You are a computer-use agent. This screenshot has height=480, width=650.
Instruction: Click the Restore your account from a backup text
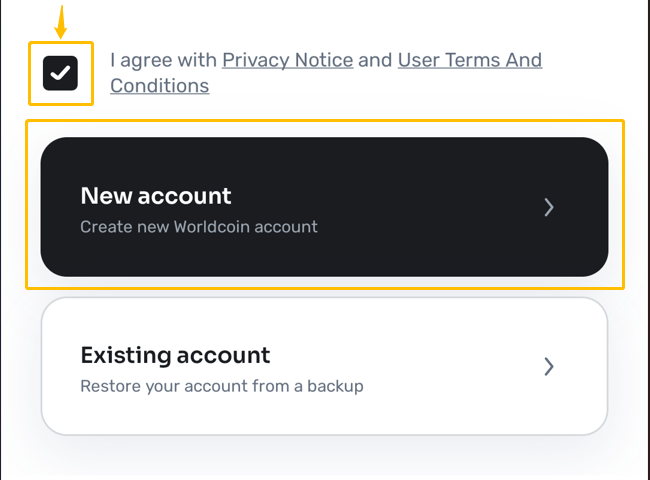222,386
